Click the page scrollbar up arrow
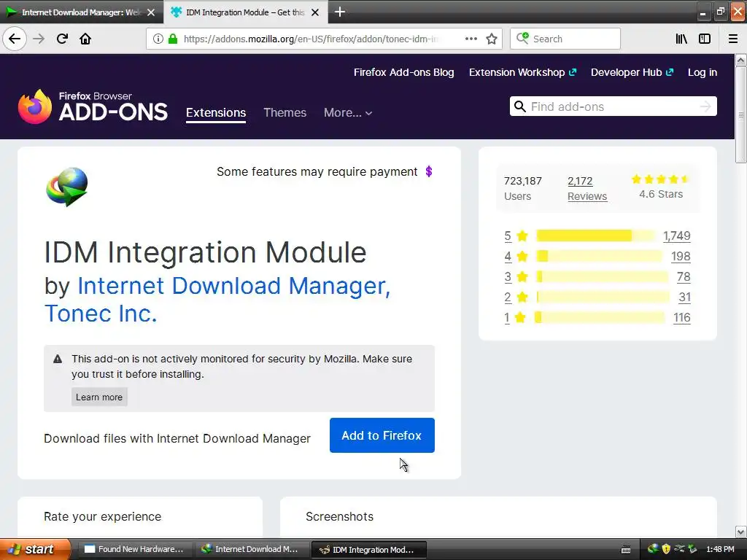Screen dimensions: 747x560 click(741, 61)
